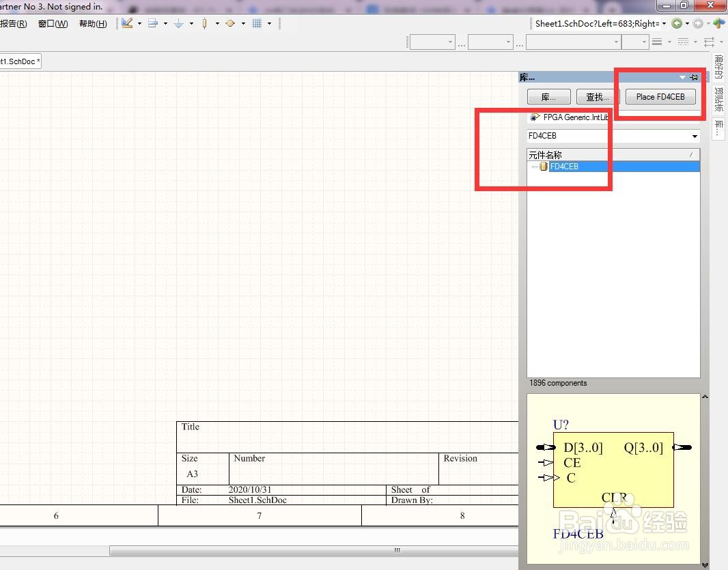Image resolution: width=728 pixels, height=570 pixels.
Task: Click the preview pane scroll down arrow
Action: coord(705,565)
